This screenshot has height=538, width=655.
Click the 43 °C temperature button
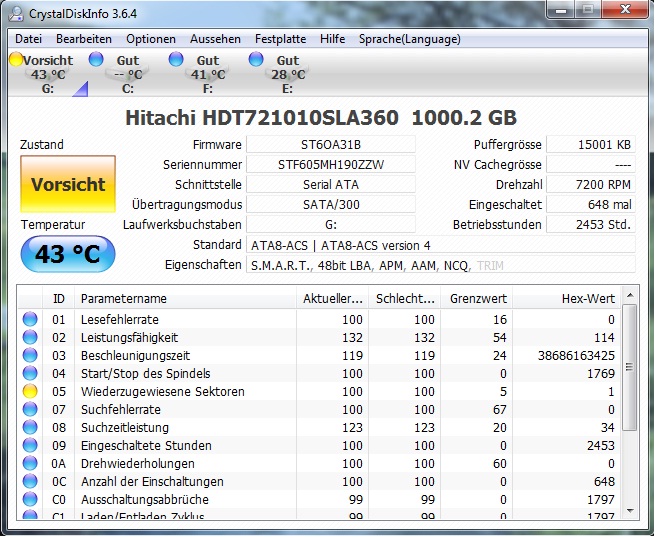point(68,254)
